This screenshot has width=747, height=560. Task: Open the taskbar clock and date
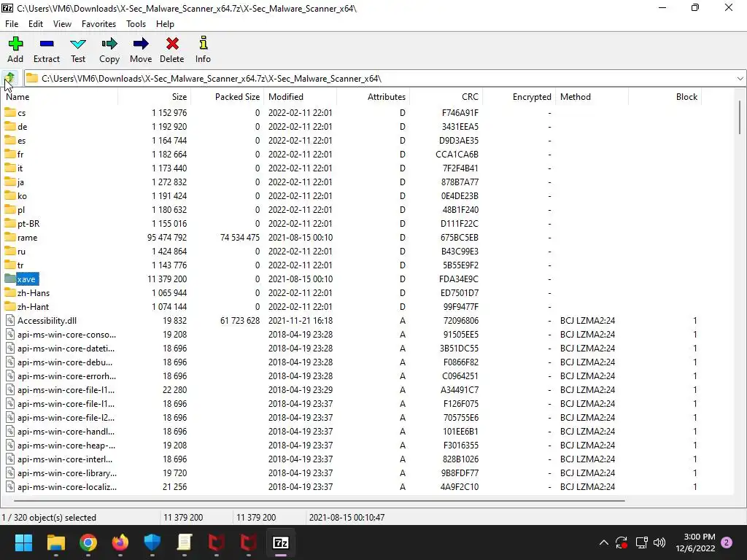click(695, 542)
